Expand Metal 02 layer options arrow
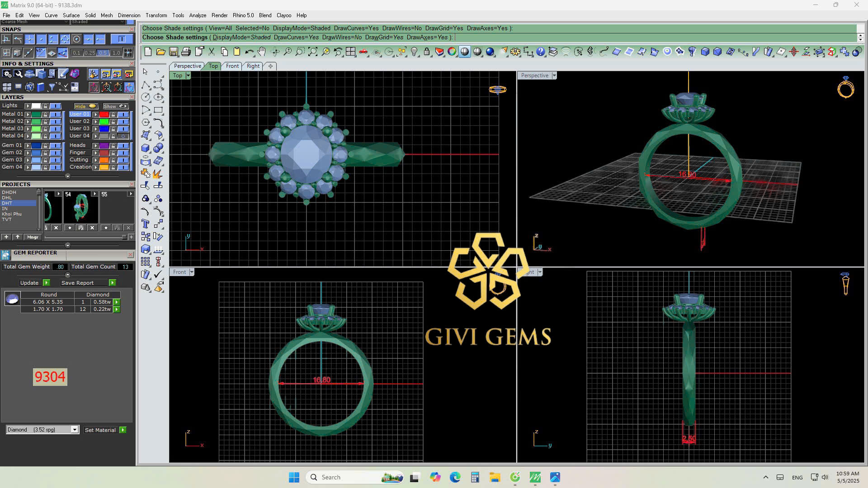This screenshot has width=868, height=488. 28,122
